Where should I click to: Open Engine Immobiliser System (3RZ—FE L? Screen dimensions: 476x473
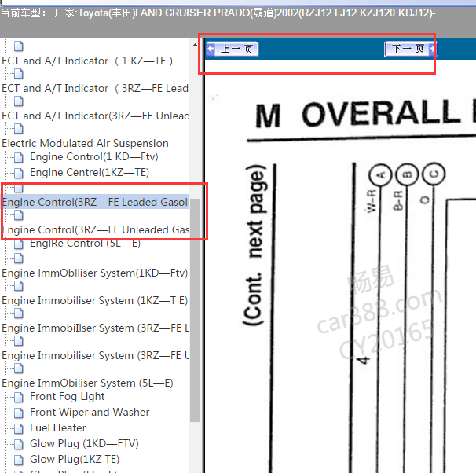(95, 328)
